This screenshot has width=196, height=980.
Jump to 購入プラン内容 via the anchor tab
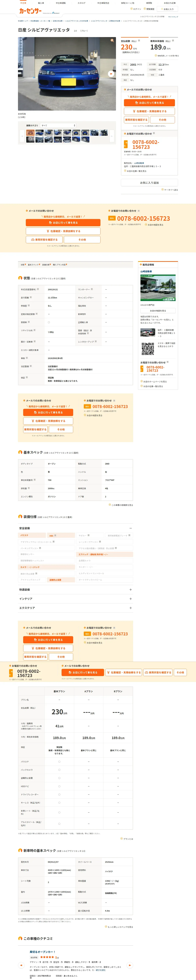[60, 265]
